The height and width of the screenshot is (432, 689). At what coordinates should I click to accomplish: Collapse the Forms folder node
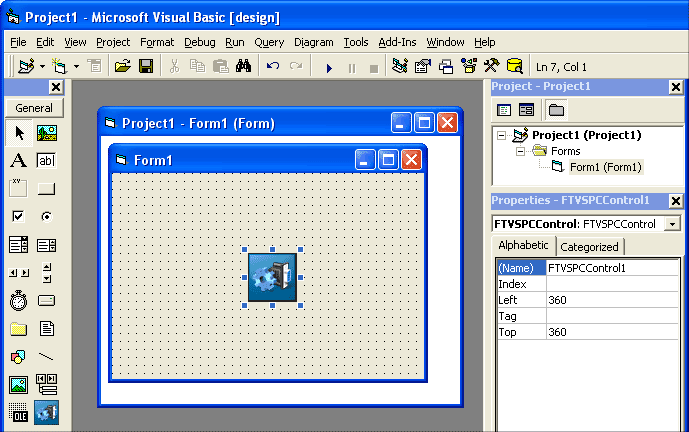520,152
